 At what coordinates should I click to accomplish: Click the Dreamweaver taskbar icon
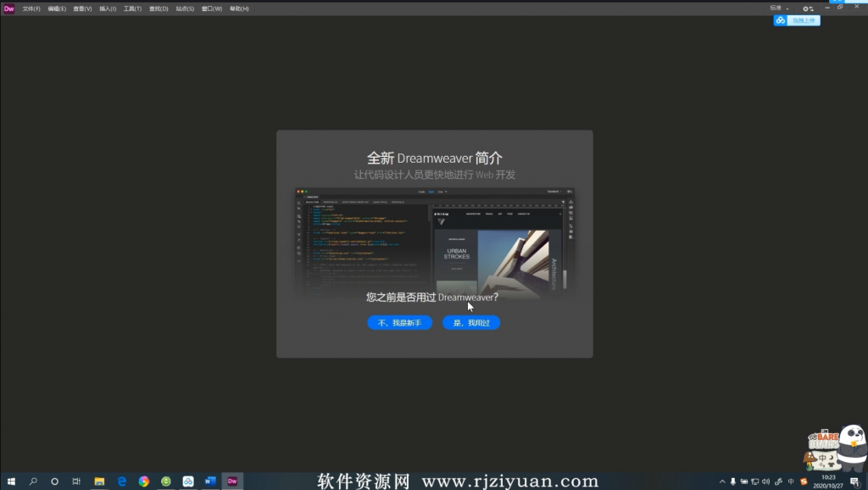pos(232,482)
